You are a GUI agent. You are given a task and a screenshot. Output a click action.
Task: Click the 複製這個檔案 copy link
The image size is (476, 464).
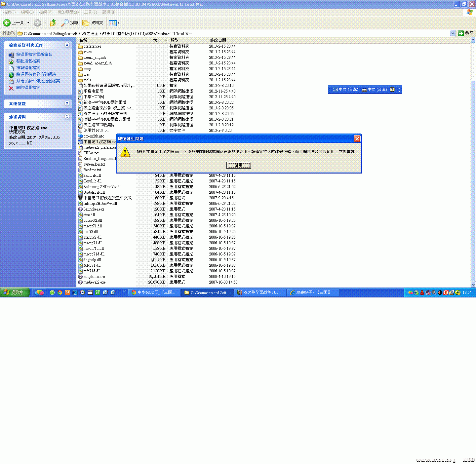[x=28, y=68]
